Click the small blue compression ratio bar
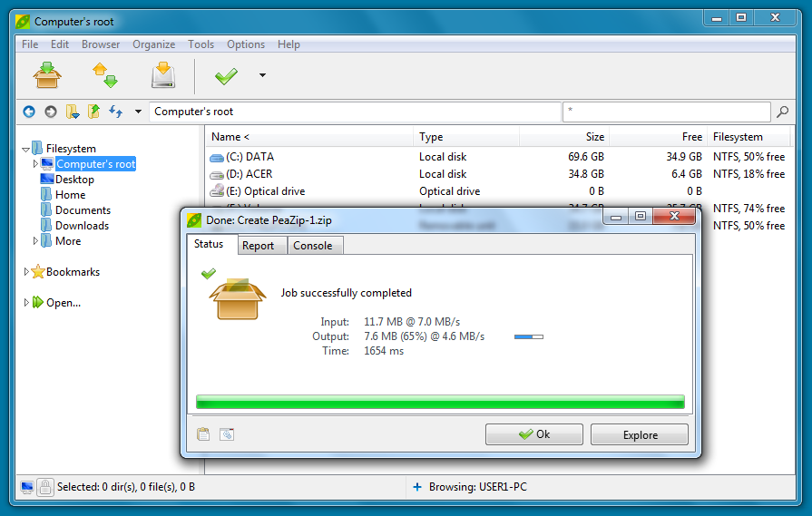 coord(529,337)
